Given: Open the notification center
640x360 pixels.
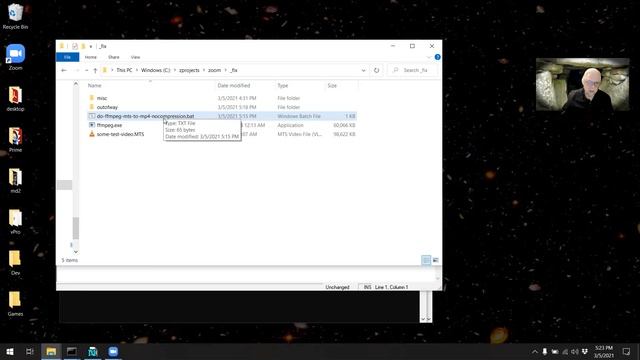Looking at the screenshot, I should tap(627, 351).
